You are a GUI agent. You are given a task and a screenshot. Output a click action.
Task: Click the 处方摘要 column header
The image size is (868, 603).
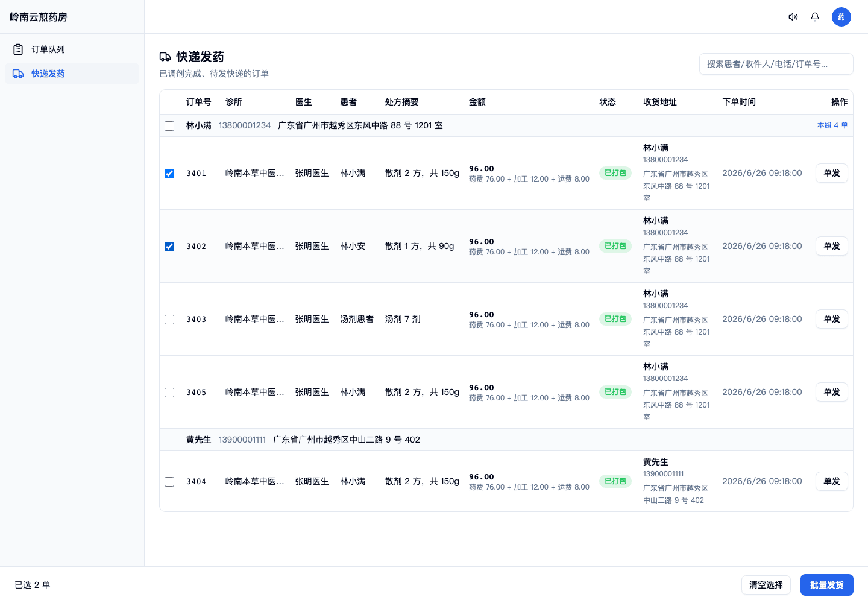point(402,102)
